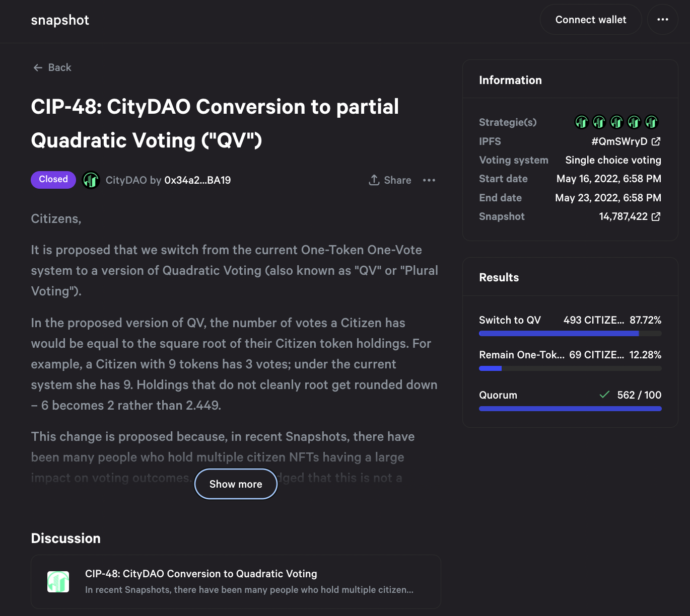Click the '493 CITIZE...' vote count
The height and width of the screenshot is (616, 690).
point(594,320)
